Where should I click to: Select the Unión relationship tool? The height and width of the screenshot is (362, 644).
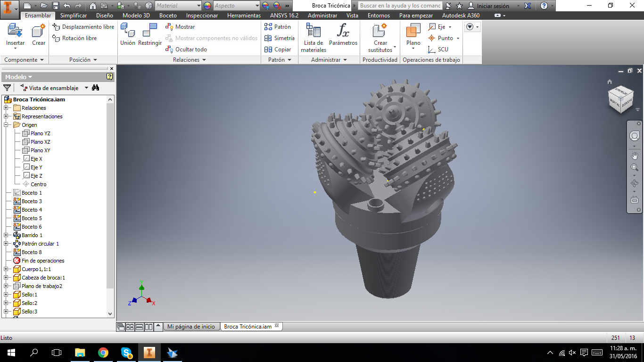(128, 32)
